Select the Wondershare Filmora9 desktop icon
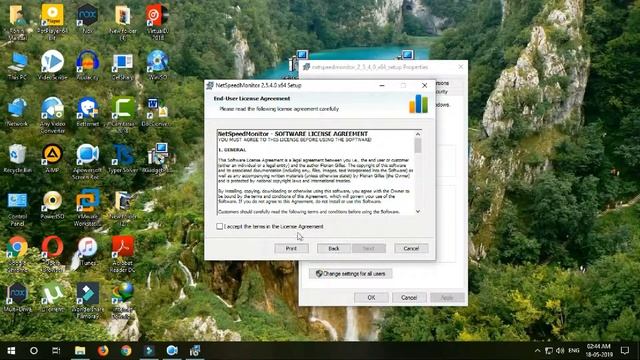 [x=87, y=301]
